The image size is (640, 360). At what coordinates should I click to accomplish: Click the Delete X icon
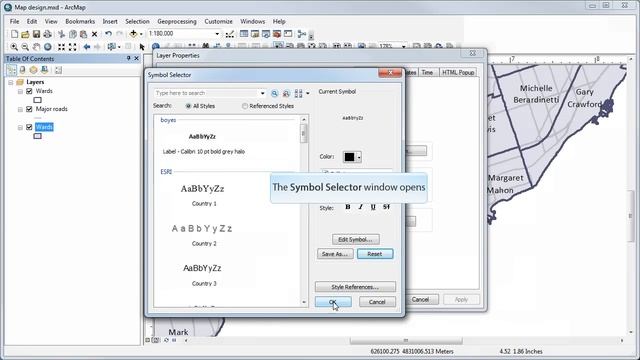[94, 34]
